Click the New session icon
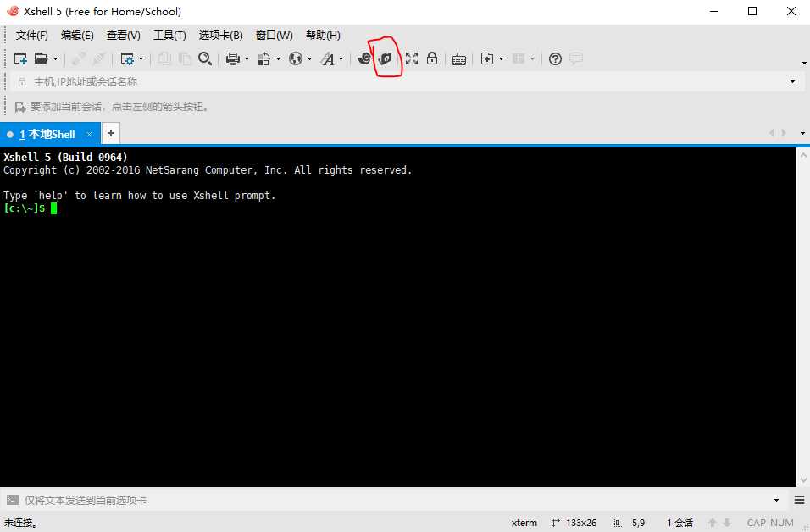This screenshot has width=810, height=532. click(20, 58)
